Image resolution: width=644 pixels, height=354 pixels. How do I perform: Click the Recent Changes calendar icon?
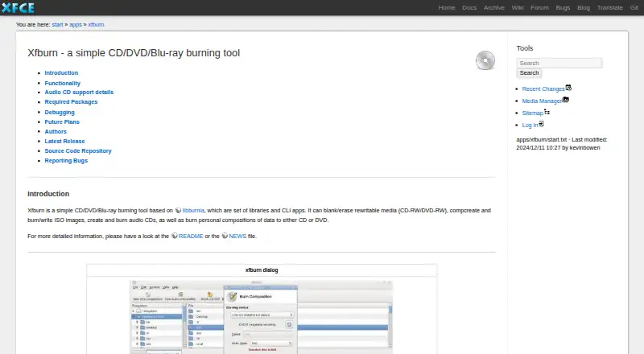(x=568, y=88)
